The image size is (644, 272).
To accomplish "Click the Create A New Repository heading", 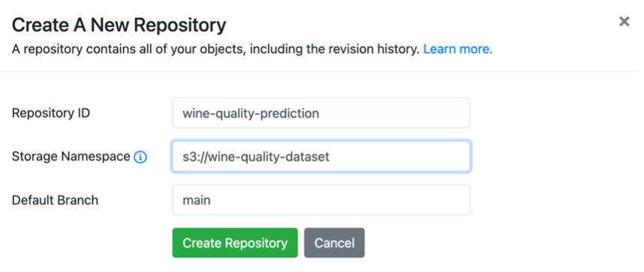I will click(119, 25).
